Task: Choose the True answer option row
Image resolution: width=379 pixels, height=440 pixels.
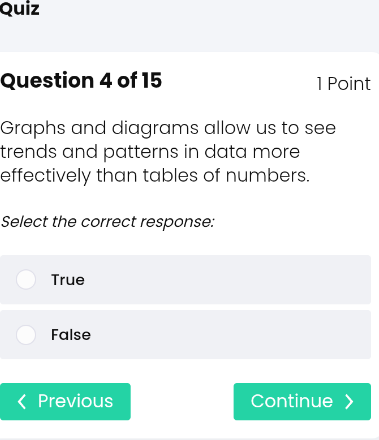Action: pos(185,279)
